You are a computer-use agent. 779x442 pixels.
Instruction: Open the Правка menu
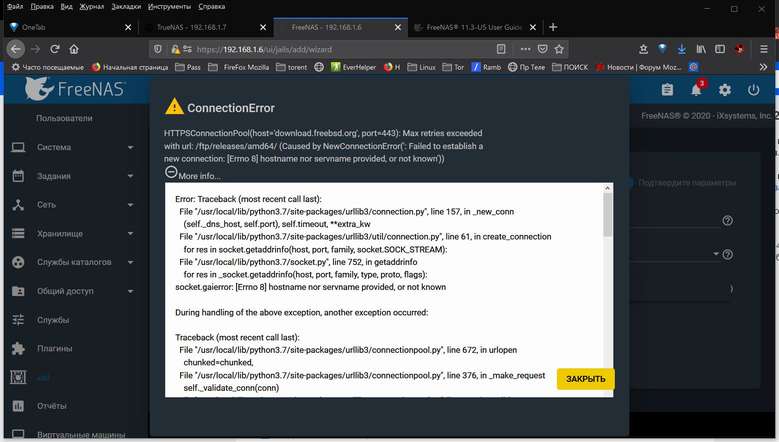point(42,6)
